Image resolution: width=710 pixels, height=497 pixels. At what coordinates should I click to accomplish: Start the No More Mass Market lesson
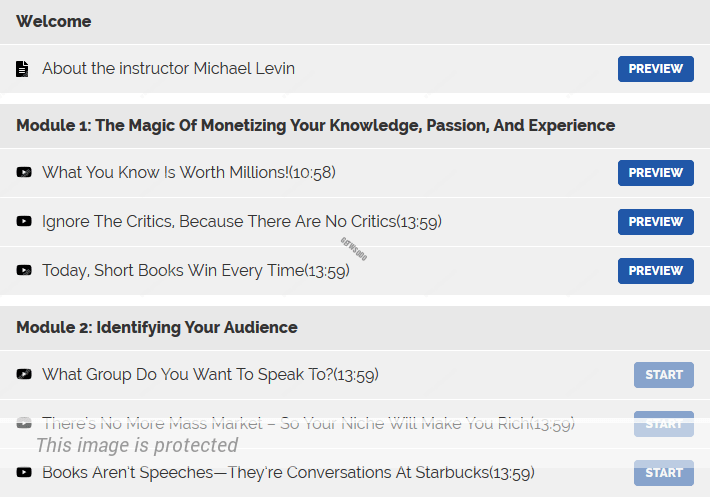663,424
